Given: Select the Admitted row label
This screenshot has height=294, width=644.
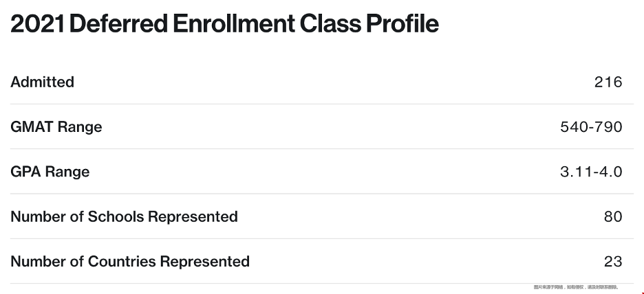Looking at the screenshot, I should click(42, 82).
